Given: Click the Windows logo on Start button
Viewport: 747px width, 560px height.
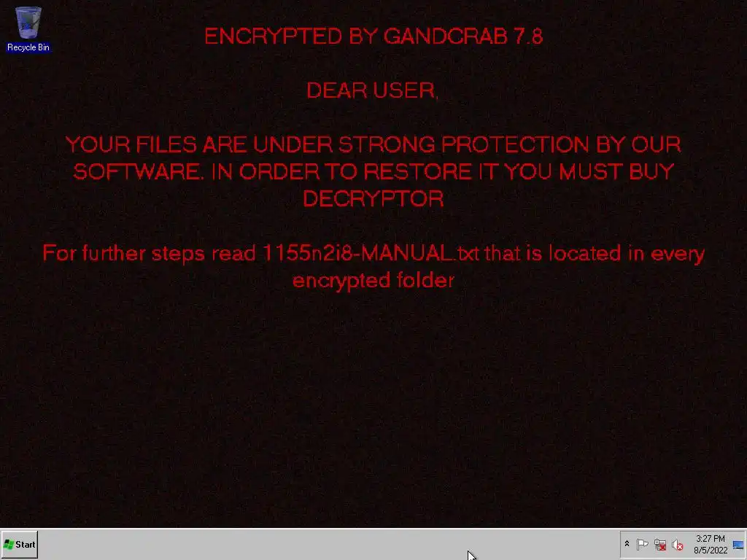Looking at the screenshot, I should coord(9,544).
